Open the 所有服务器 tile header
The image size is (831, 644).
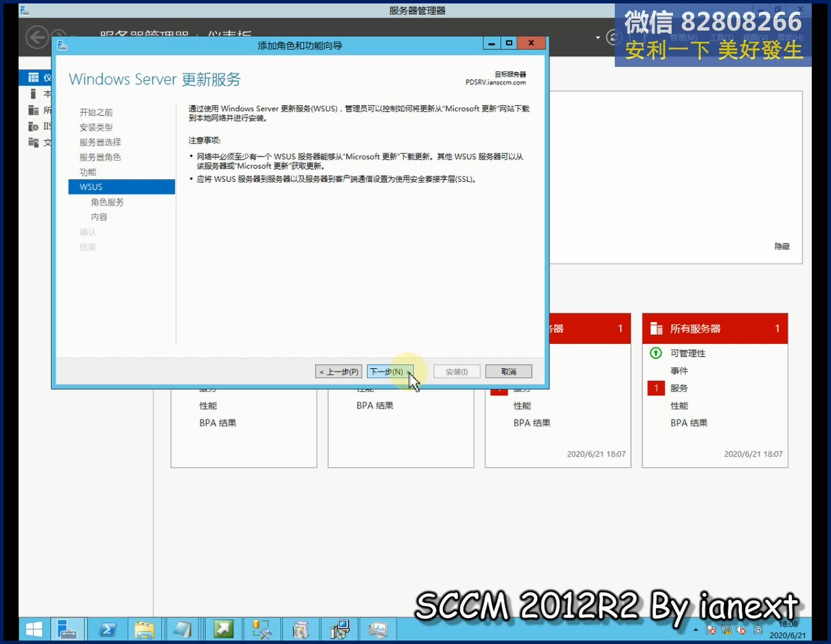point(715,329)
